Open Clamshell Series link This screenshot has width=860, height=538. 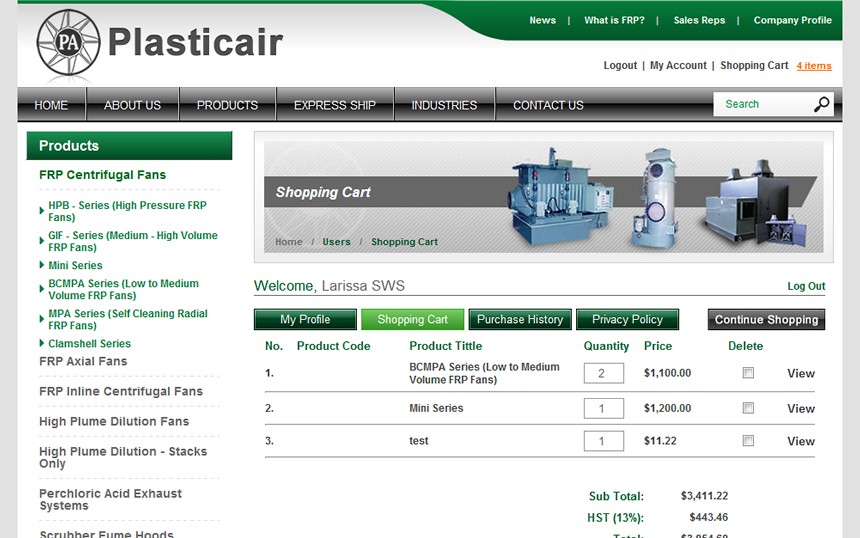[89, 344]
